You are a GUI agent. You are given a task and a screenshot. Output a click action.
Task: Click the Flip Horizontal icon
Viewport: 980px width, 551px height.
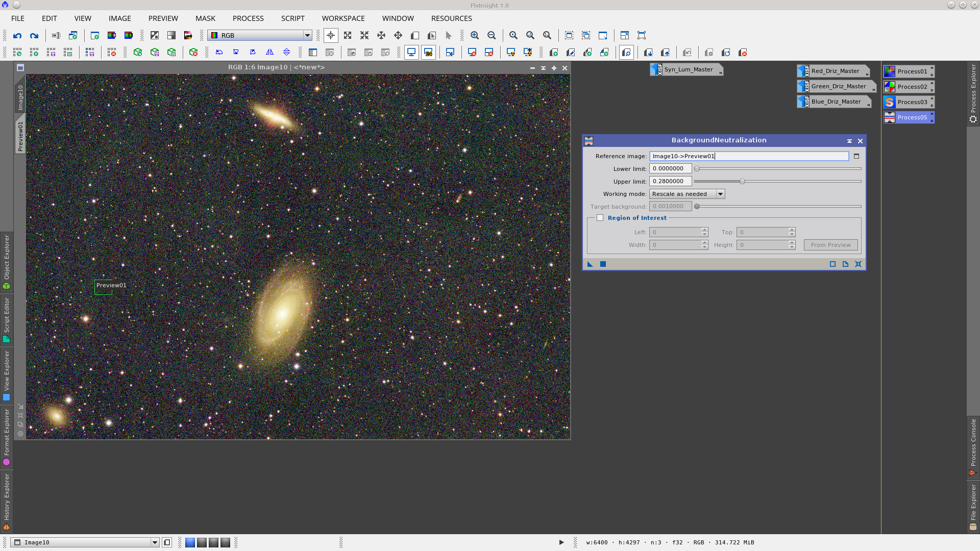coord(269,52)
